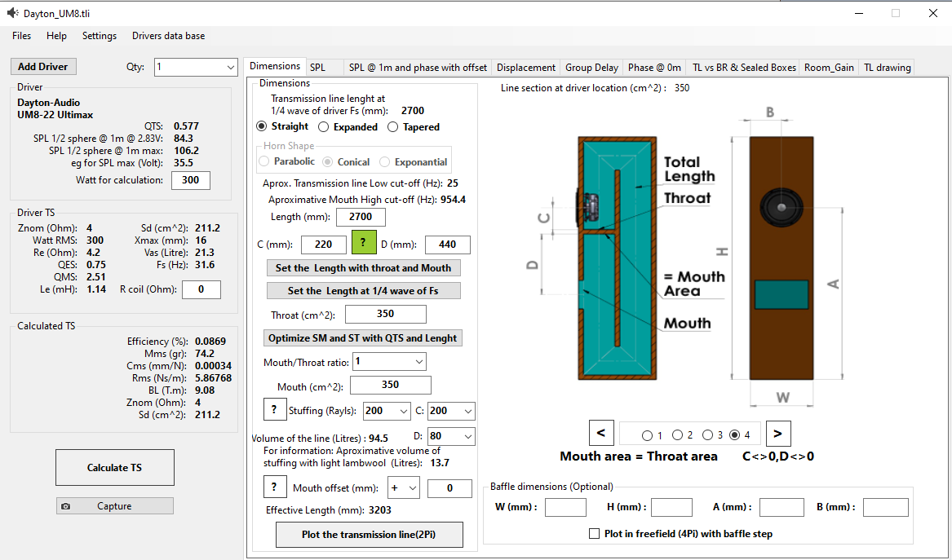The height and width of the screenshot is (560, 952).
Task: Switch to the Displacement tab
Action: (x=526, y=68)
